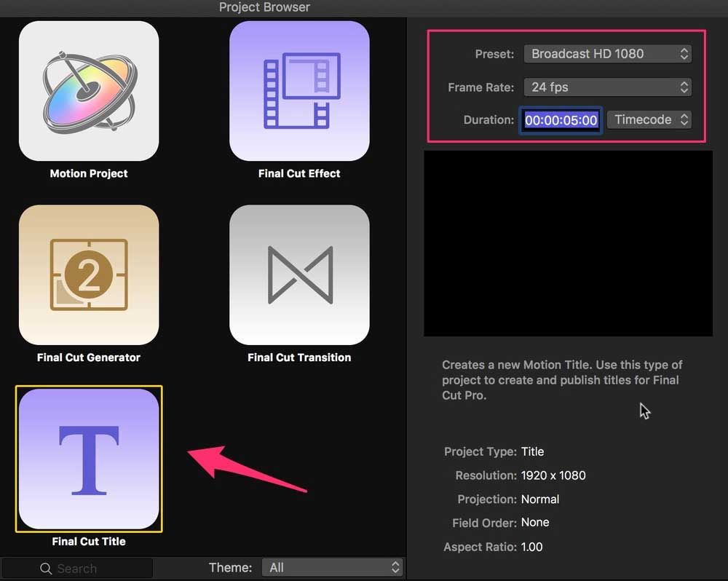Click the Final Cut Generator label text
The height and width of the screenshot is (581, 728).
click(x=89, y=357)
